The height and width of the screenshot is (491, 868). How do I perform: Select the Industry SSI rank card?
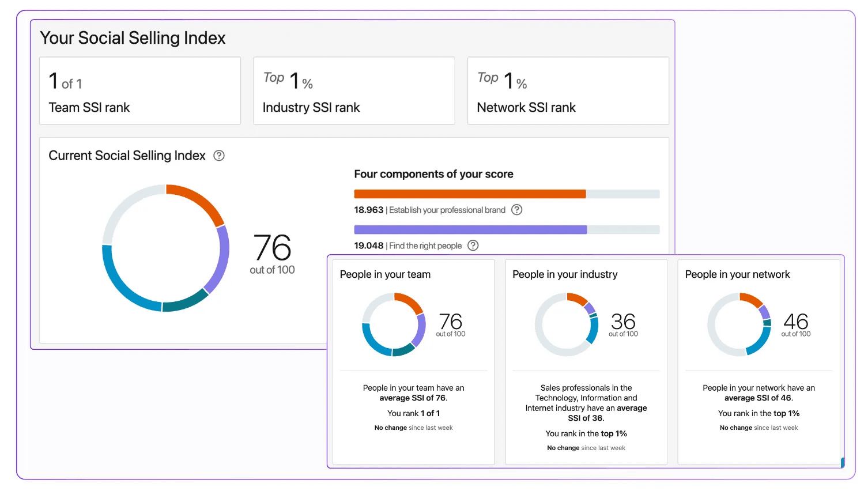click(354, 90)
